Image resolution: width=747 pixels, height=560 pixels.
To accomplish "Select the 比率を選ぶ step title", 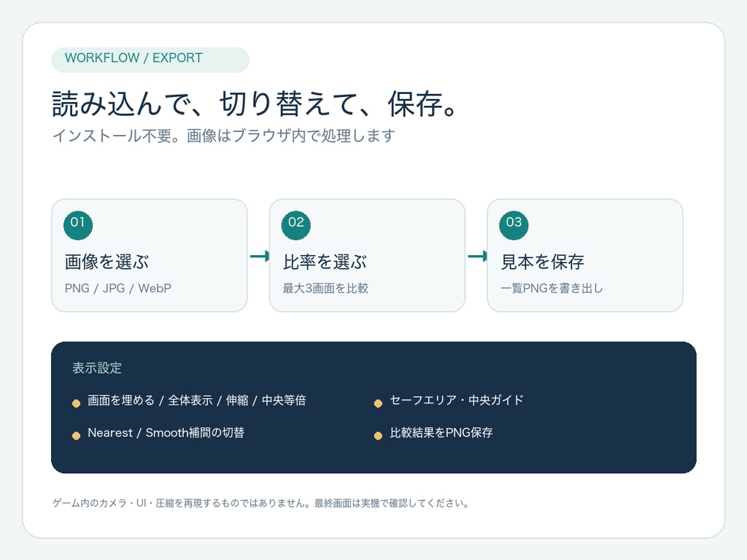I will 325,262.
